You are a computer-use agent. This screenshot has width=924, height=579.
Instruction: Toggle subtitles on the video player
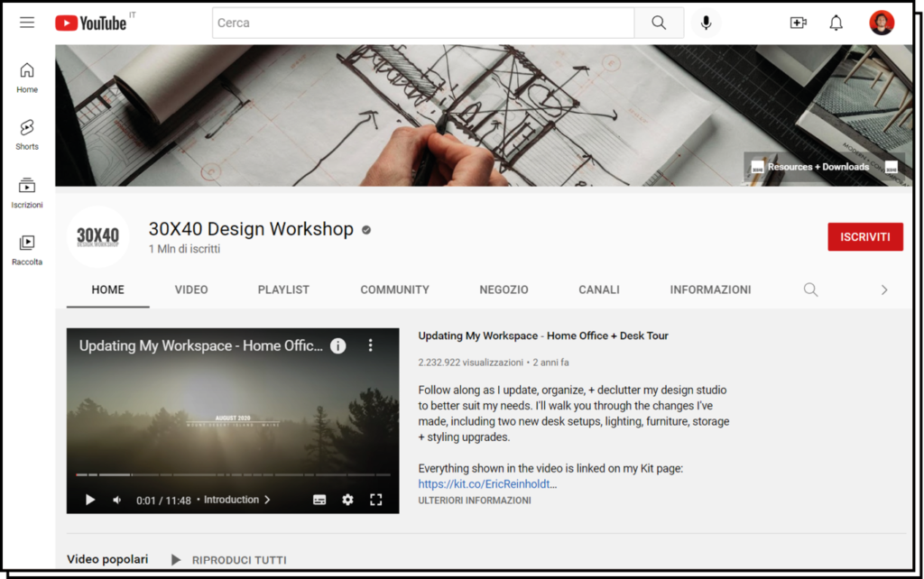tap(319, 500)
